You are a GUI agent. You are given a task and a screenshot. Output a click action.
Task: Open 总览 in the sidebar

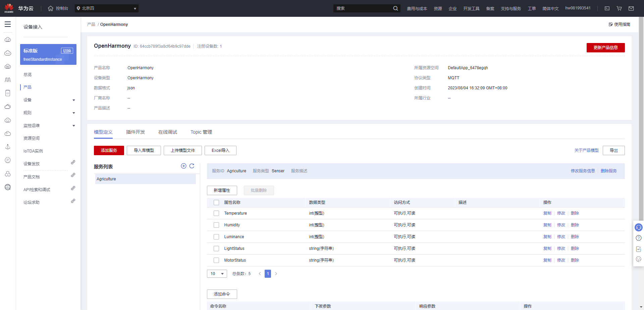(28, 75)
